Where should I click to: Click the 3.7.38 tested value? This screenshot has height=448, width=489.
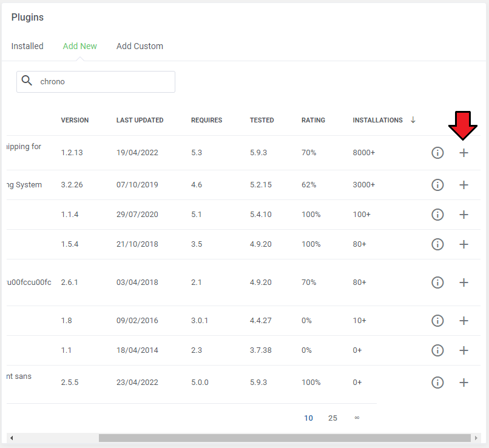pyautogui.click(x=261, y=350)
